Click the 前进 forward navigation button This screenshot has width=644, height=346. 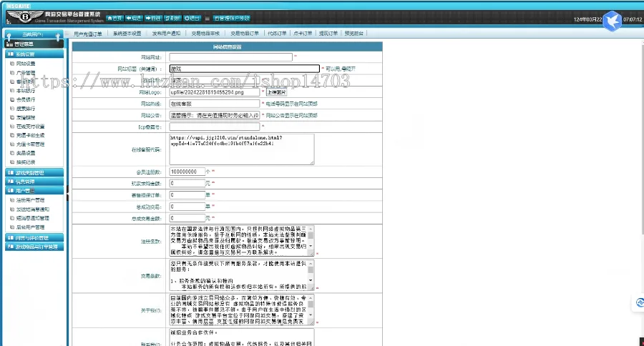pyautogui.click(x=152, y=18)
